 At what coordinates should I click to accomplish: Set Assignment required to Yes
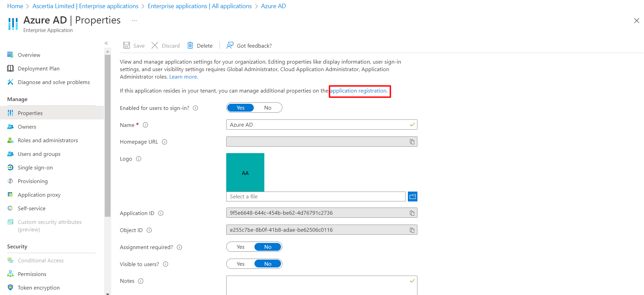pyautogui.click(x=241, y=247)
